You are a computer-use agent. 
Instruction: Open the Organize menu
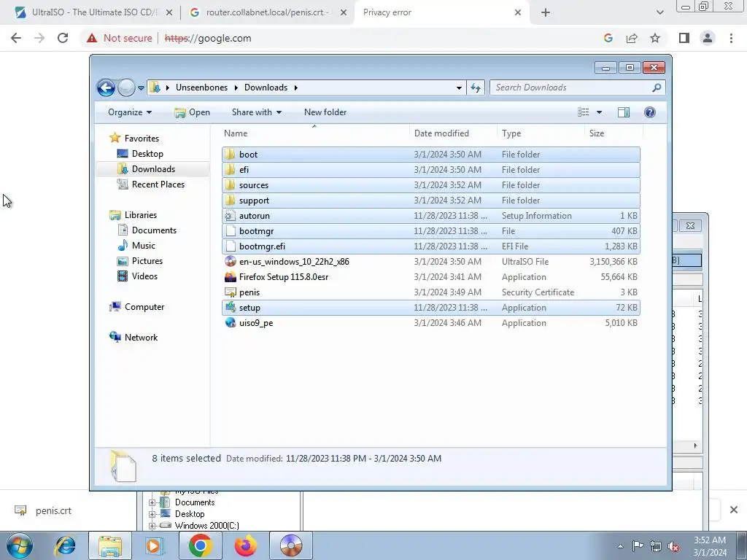(130, 112)
